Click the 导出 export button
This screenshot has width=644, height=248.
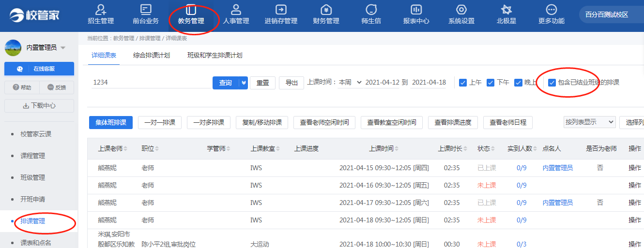[291, 83]
